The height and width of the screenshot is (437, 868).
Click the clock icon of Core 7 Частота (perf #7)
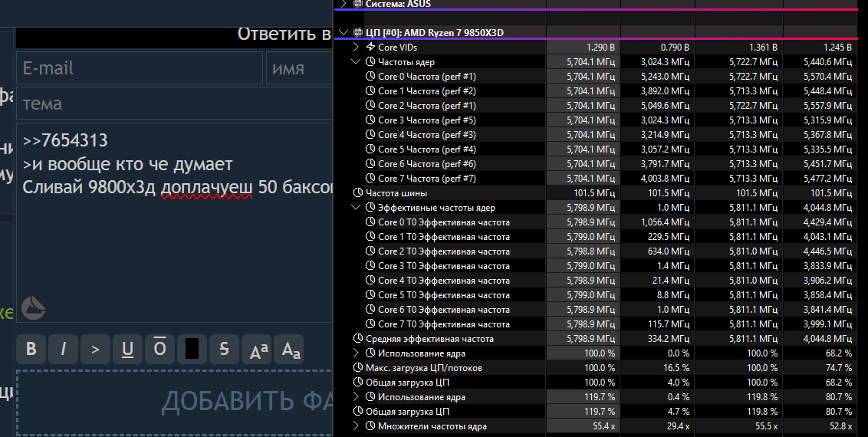(370, 178)
